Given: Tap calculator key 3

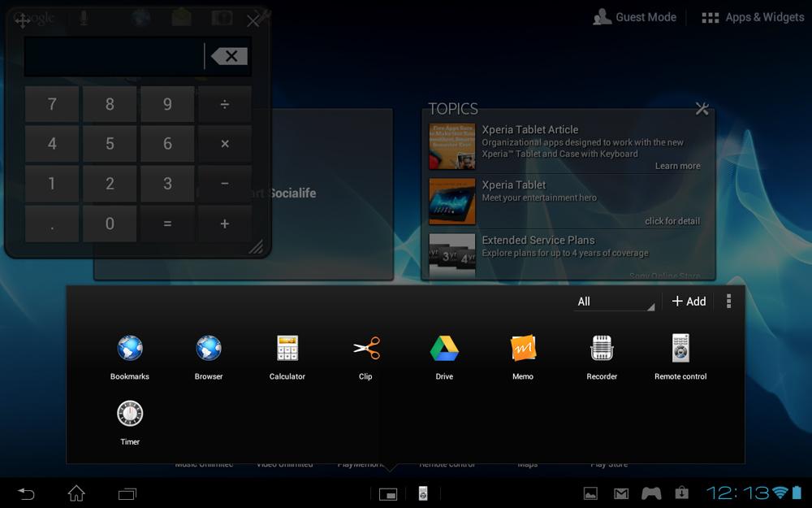Looking at the screenshot, I should point(167,184).
